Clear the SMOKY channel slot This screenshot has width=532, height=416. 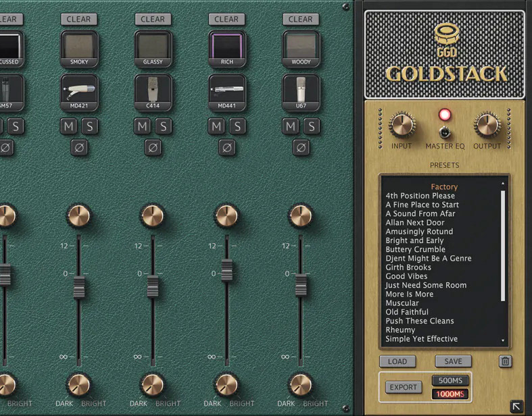tap(78, 20)
